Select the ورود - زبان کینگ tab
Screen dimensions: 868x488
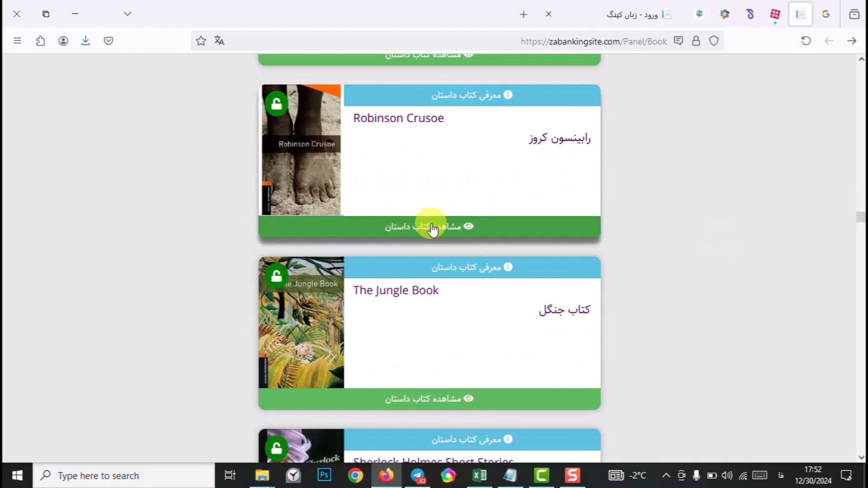[639, 14]
